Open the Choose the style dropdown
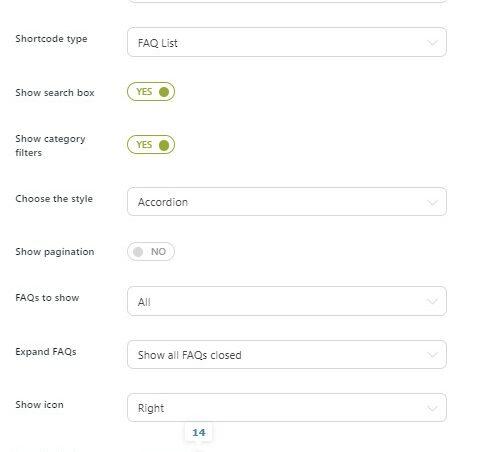The height and width of the screenshot is (452, 482). (287, 202)
